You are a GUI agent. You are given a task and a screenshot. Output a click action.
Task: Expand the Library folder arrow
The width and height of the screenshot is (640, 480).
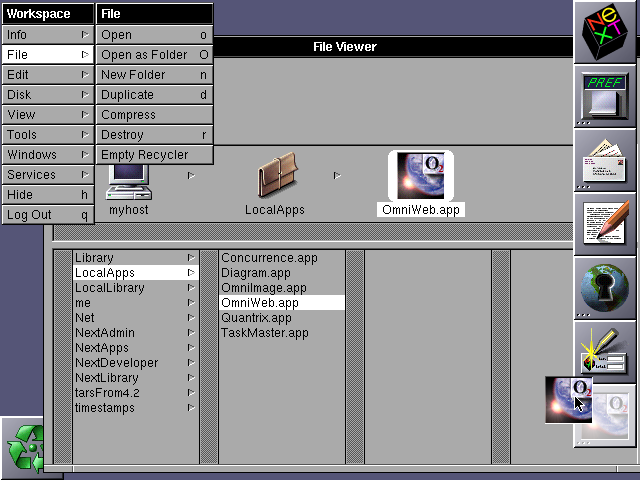(191, 258)
